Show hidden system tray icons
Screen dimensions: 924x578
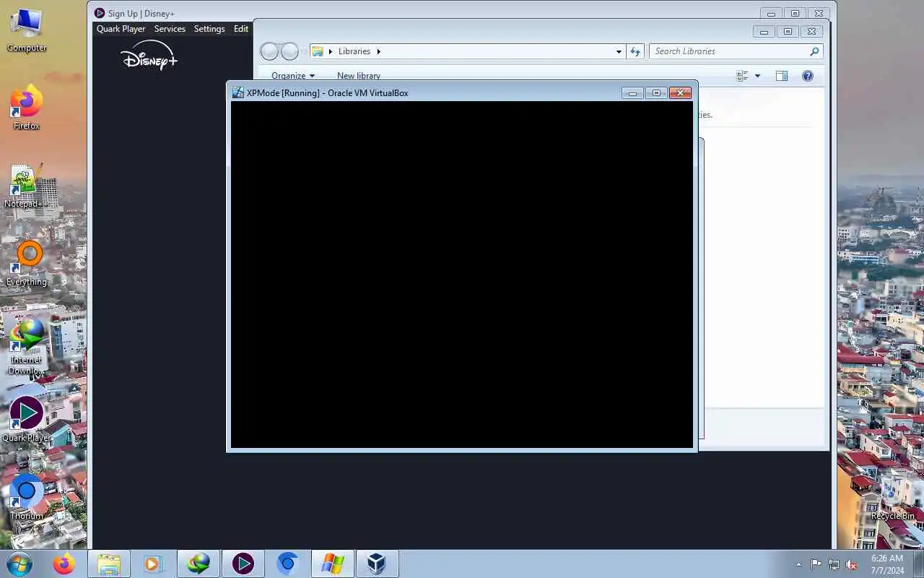coord(798,564)
